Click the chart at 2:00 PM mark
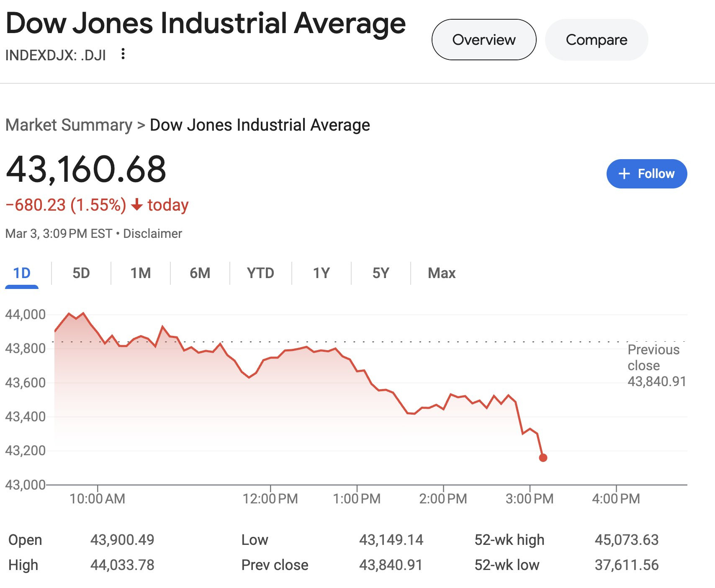The height and width of the screenshot is (588, 715). tap(443, 407)
